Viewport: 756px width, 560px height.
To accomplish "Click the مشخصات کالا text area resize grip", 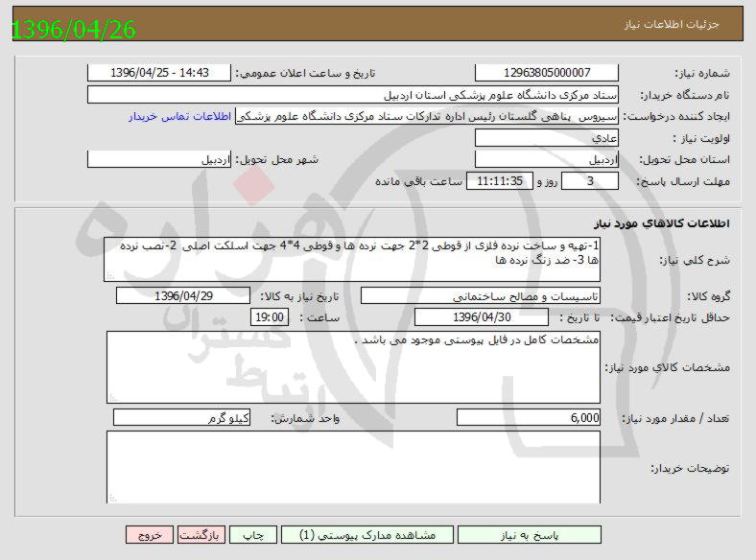I will [113, 398].
